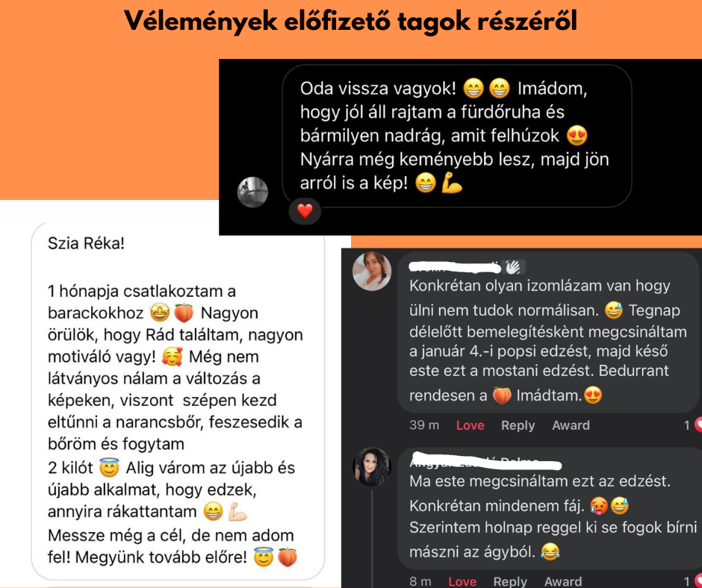The image size is (702, 588).
Task: Click the flexed bicep emoji in black message
Action: (x=452, y=183)
